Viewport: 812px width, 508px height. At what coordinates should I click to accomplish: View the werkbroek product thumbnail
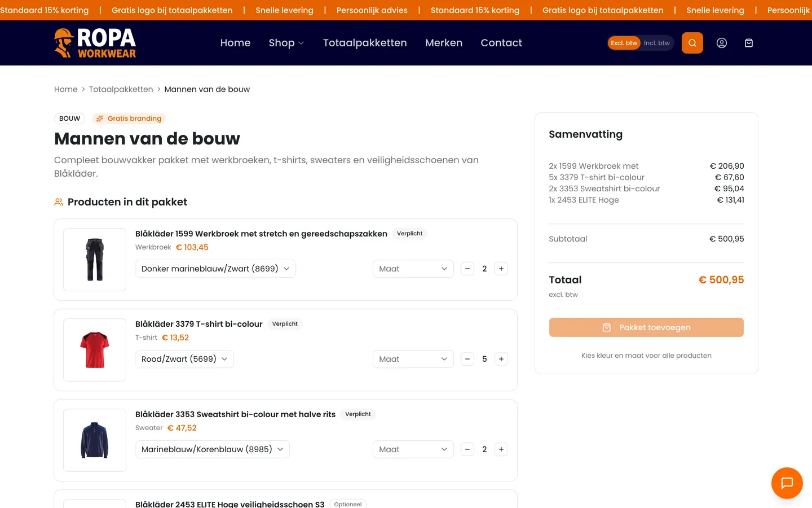(x=95, y=260)
